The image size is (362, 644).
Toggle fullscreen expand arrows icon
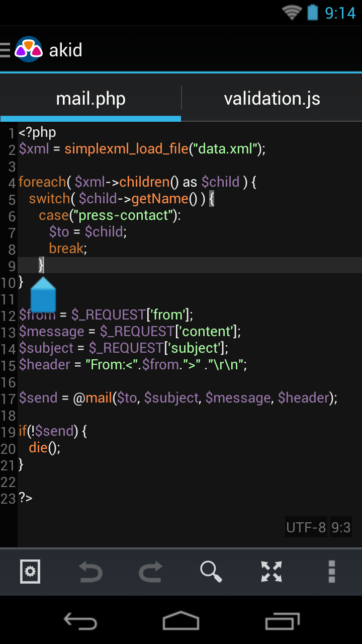[x=271, y=572]
